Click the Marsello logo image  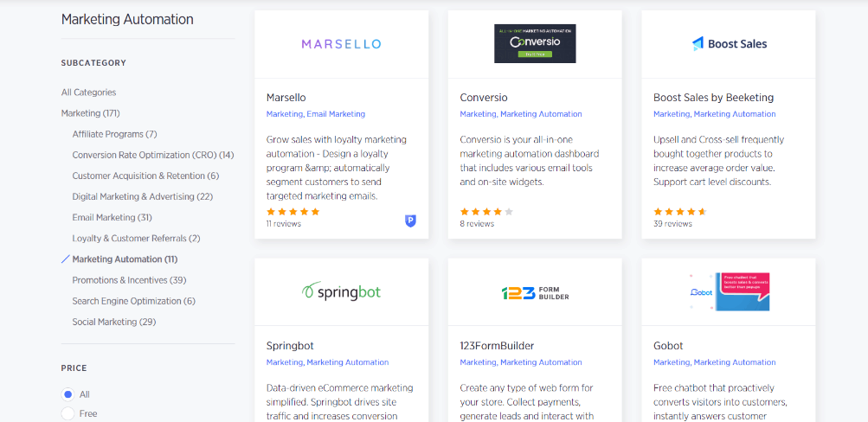point(341,44)
